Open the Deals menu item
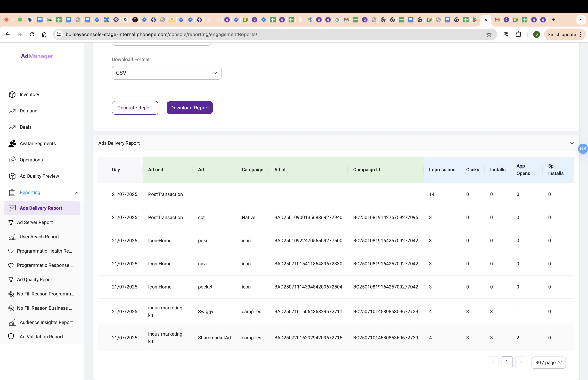The height and width of the screenshot is (380, 588). click(25, 127)
